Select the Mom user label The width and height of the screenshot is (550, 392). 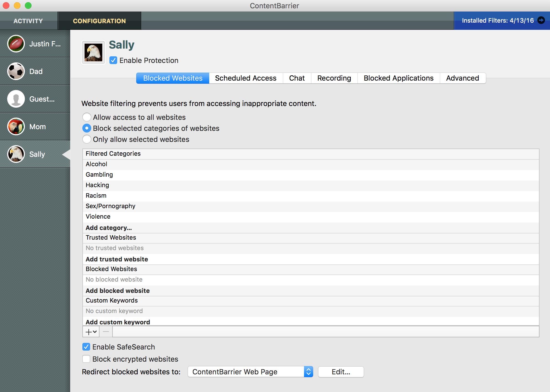point(38,127)
